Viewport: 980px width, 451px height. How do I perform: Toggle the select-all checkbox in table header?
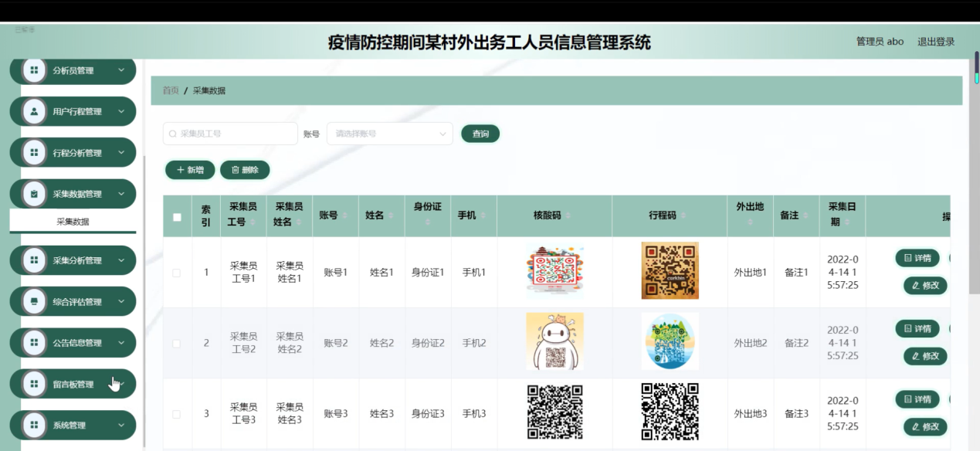pos(177,217)
